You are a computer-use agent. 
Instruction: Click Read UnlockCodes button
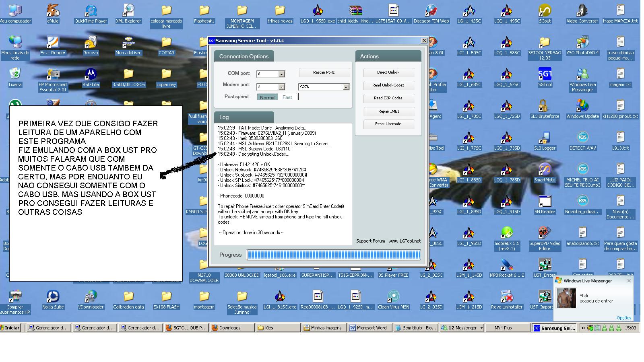388,85
